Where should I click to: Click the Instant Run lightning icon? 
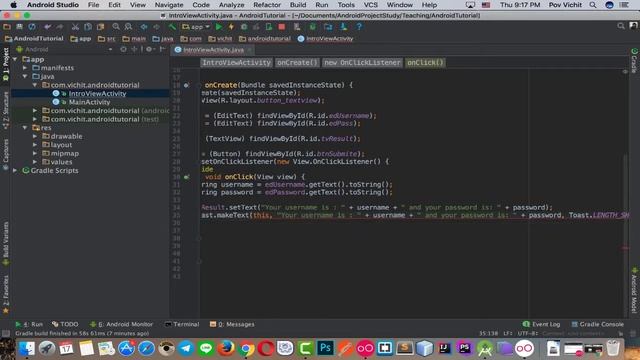pyautogui.click(x=231, y=27)
